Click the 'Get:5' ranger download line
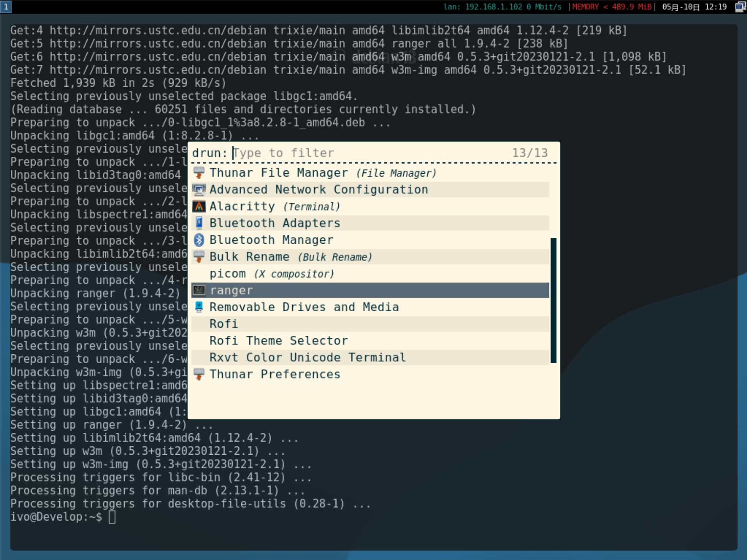The width and height of the screenshot is (747, 560). (289, 44)
